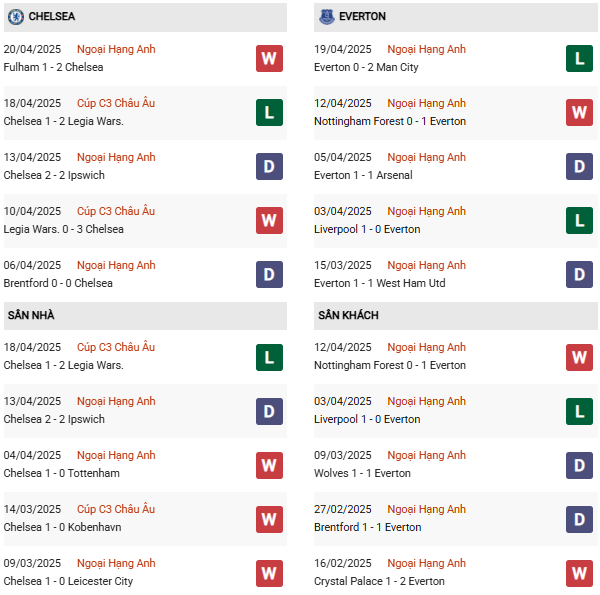Click W badge for Crystal Palace 1 - 2 Everton
The image size is (600, 595).
(579, 573)
